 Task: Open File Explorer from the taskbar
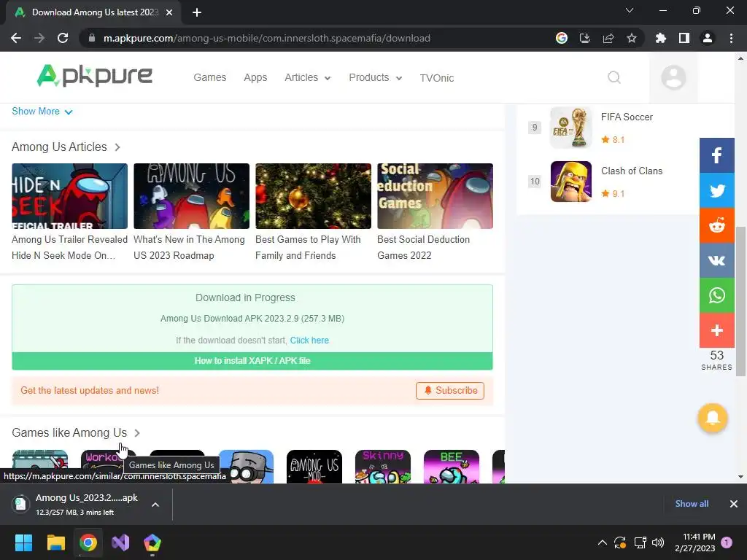click(55, 542)
